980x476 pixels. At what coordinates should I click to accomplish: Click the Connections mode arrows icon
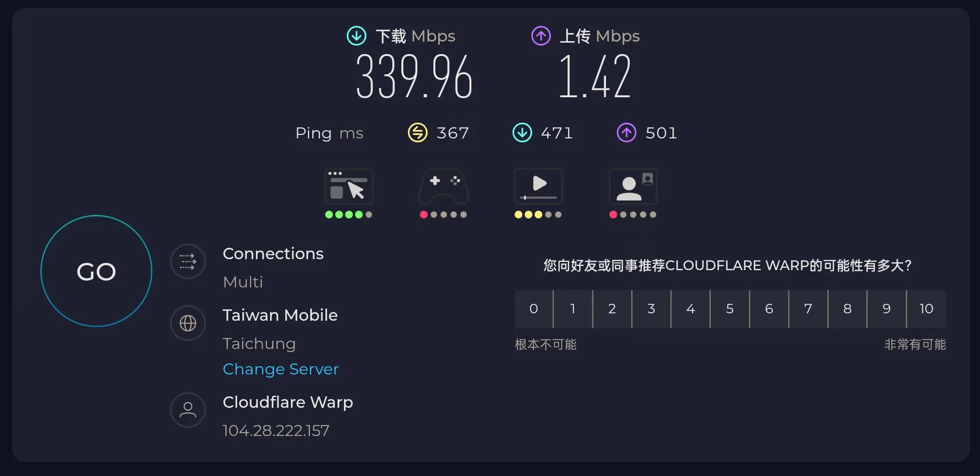click(x=188, y=262)
